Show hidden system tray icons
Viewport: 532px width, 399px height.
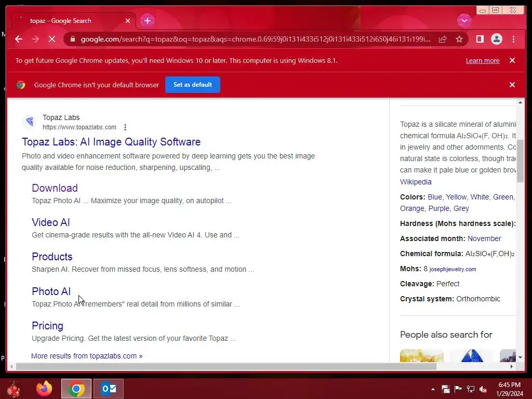click(433, 389)
